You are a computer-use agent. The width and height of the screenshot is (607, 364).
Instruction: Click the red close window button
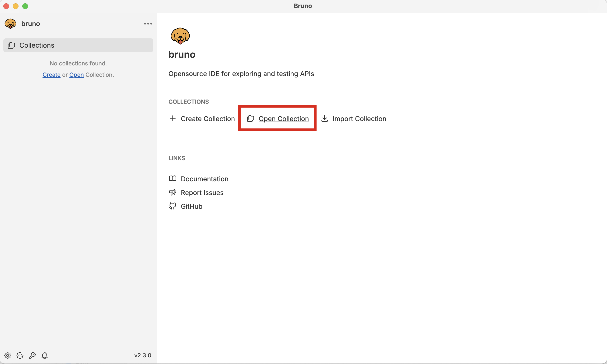pyautogui.click(x=6, y=6)
